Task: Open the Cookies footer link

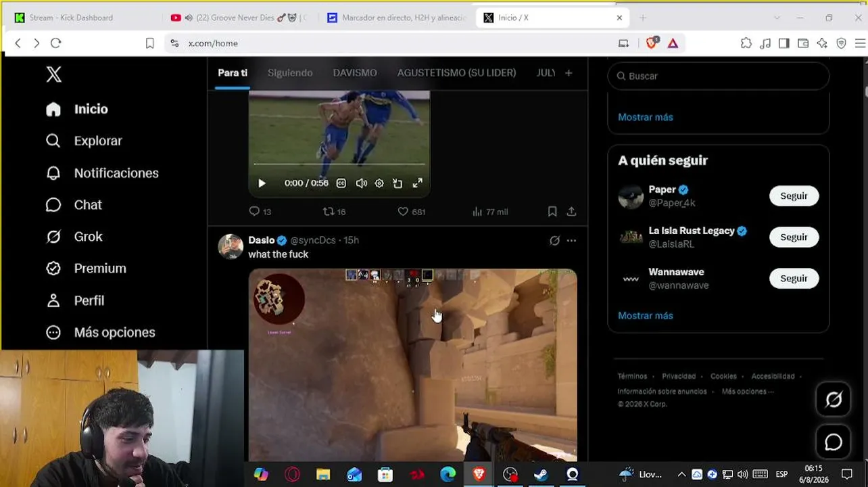Action: pos(723,376)
